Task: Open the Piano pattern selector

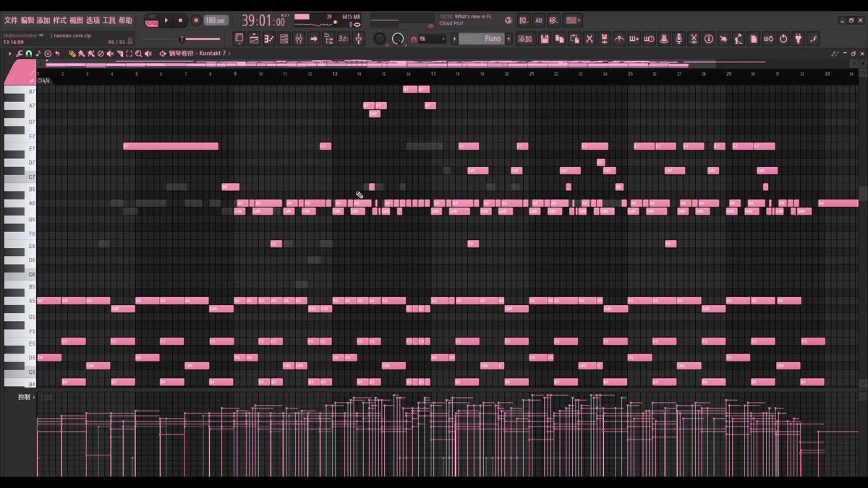Action: point(481,39)
